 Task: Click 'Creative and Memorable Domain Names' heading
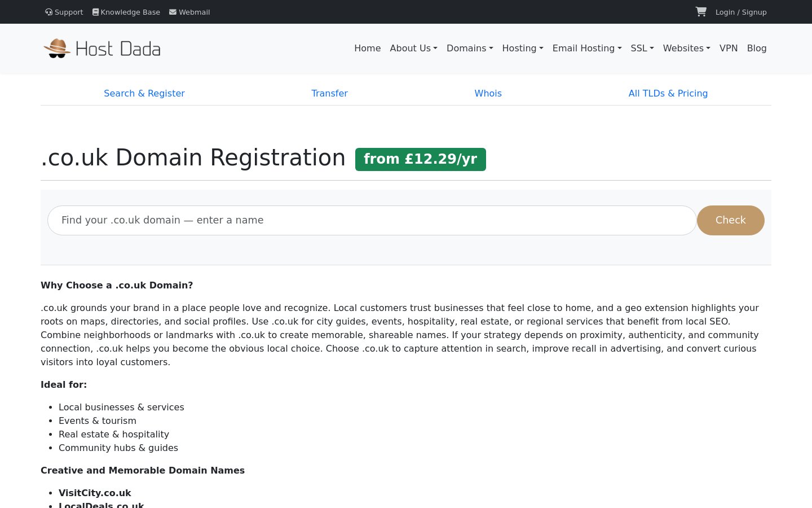143,471
